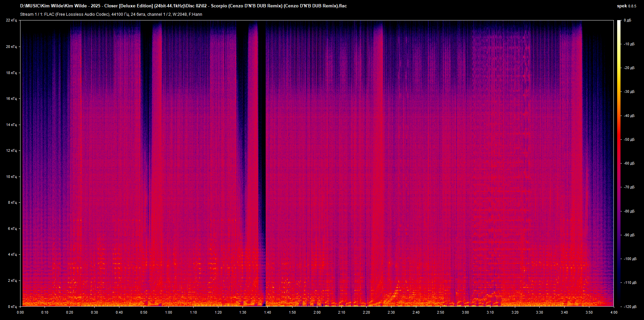Click the dB color gradient scale bar

pos(619,164)
